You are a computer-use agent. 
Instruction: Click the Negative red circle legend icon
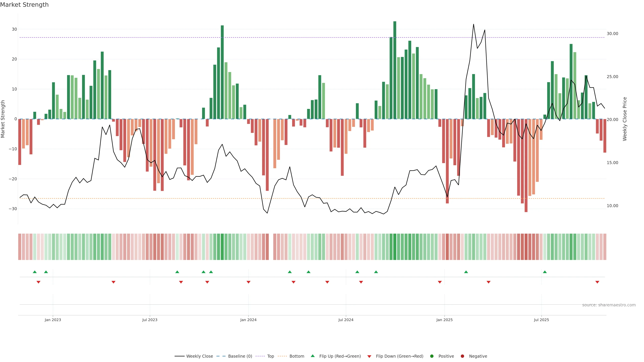point(462,356)
